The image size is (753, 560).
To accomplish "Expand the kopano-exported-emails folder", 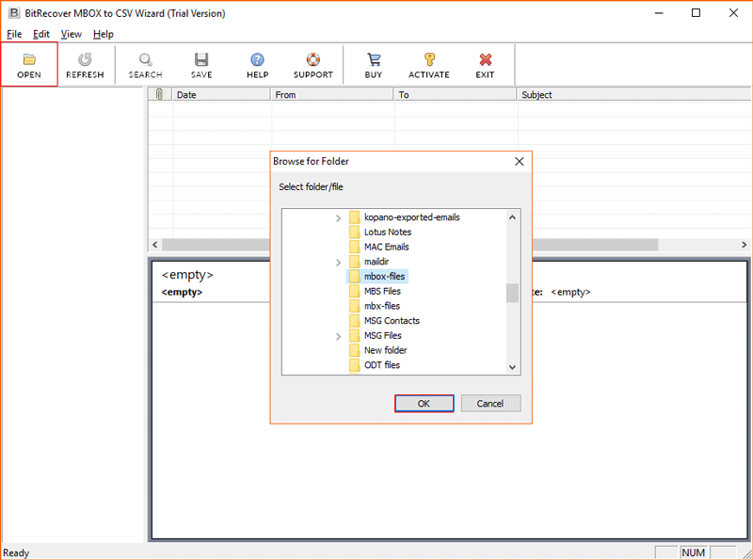I will 338,218.
